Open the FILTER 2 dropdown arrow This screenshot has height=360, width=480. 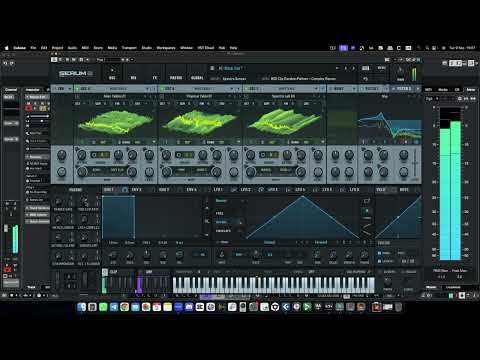point(418,89)
